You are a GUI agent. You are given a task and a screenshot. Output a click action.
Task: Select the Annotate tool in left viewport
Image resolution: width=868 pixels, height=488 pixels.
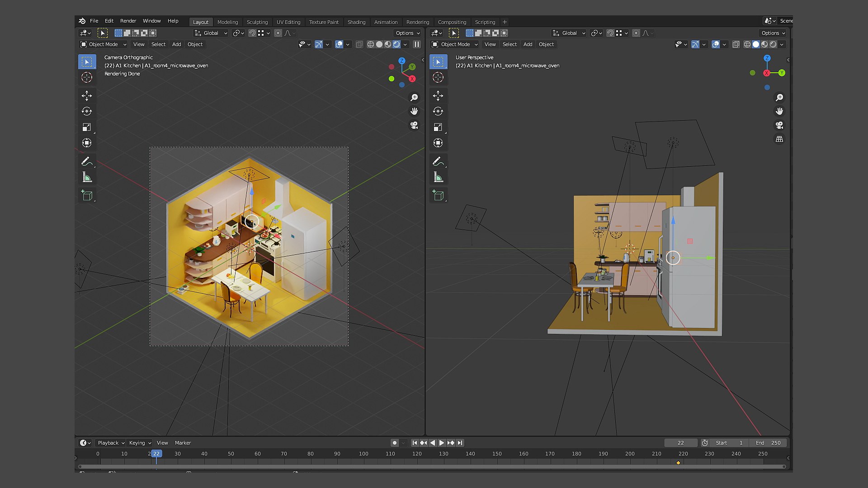click(x=87, y=161)
